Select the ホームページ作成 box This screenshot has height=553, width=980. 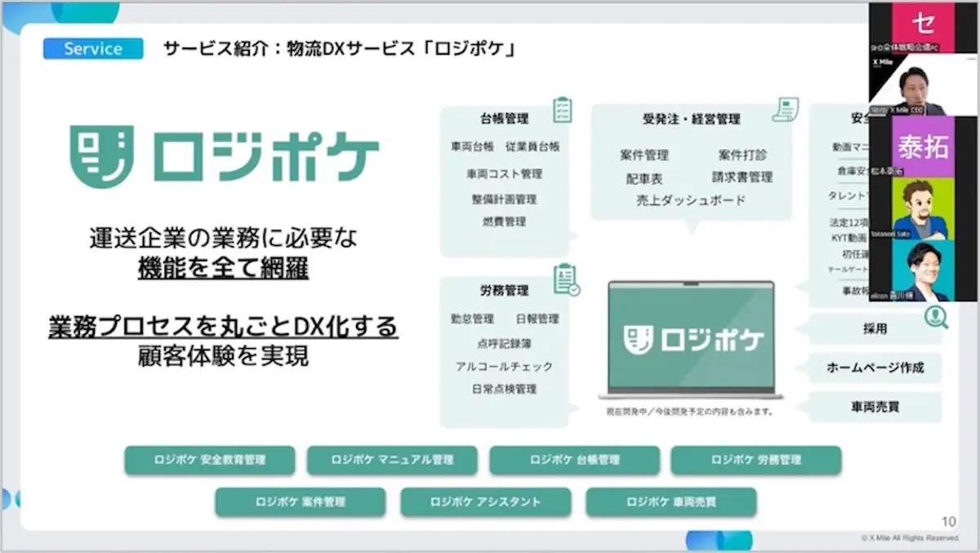click(x=875, y=368)
